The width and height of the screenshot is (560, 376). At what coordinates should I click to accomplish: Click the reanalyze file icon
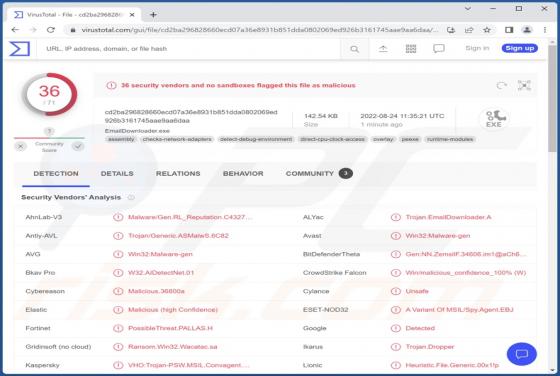(x=501, y=85)
